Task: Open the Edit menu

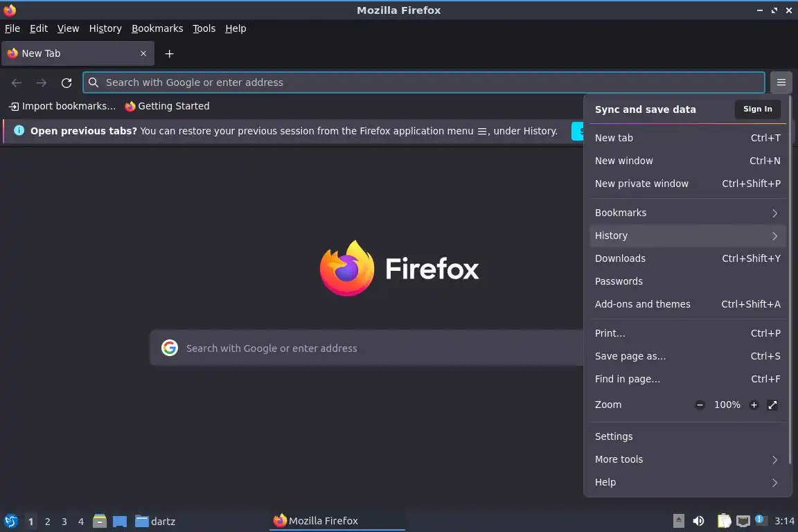Action: [x=39, y=28]
